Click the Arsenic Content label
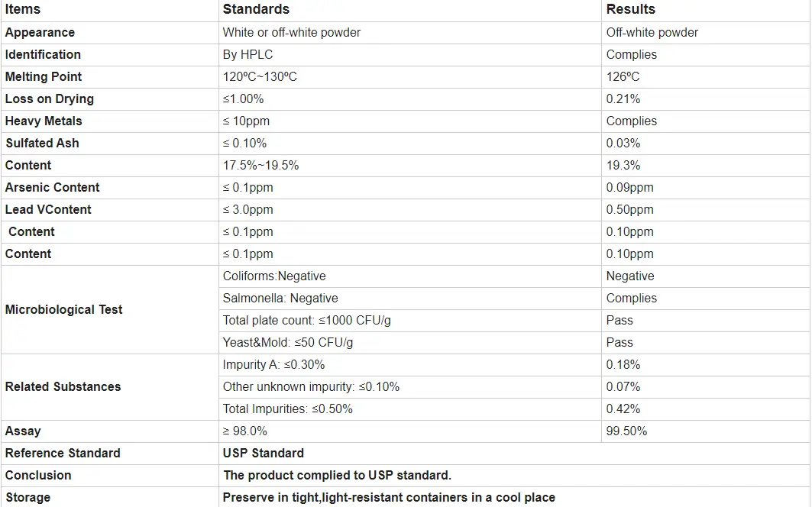This screenshot has width=812, height=507. point(53,188)
